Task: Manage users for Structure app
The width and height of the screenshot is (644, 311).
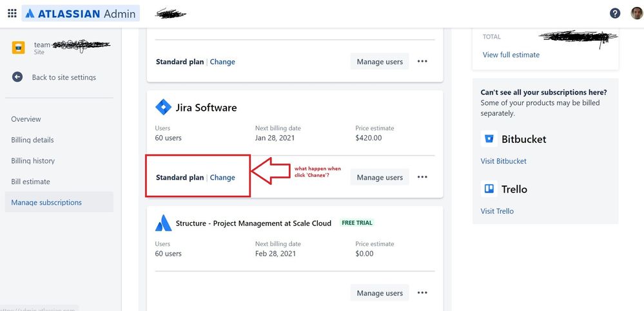Action: tap(380, 293)
